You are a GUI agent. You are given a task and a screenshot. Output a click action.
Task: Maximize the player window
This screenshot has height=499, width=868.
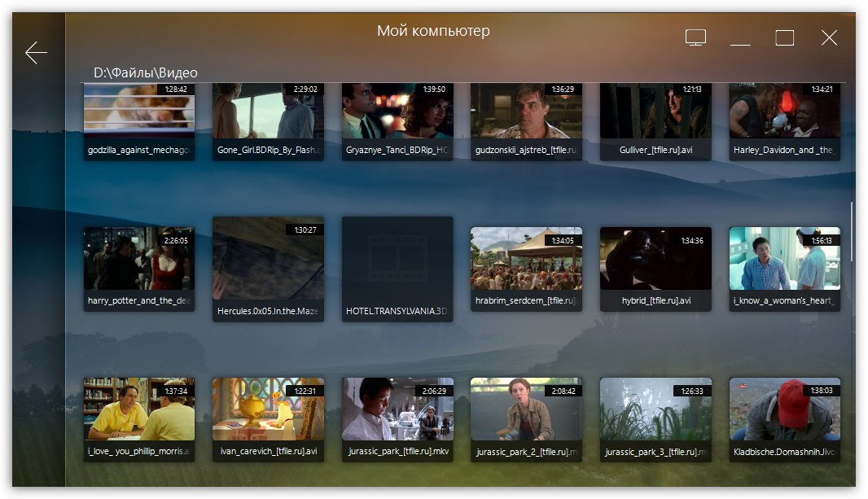point(784,37)
